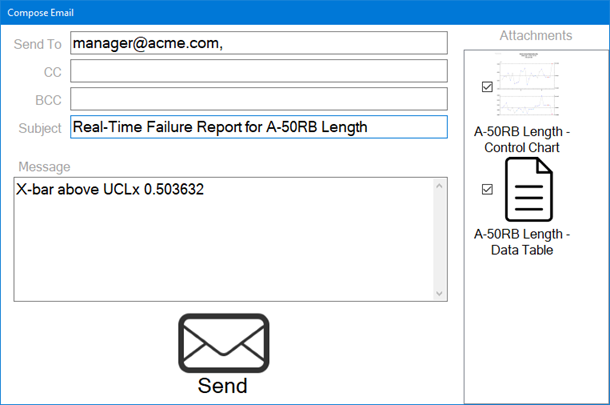The image size is (610, 405).
Task: Select the 'A-50RB Length - Control Chart' caption
Action: tap(522, 139)
